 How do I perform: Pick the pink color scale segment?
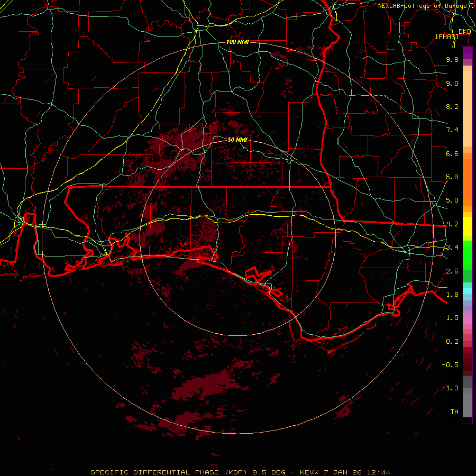pos(467,321)
